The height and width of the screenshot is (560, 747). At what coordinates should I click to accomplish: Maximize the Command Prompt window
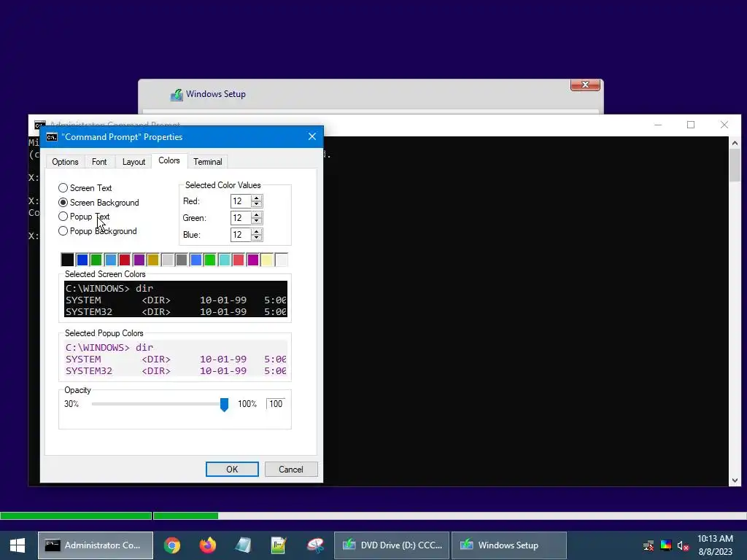[691, 125]
